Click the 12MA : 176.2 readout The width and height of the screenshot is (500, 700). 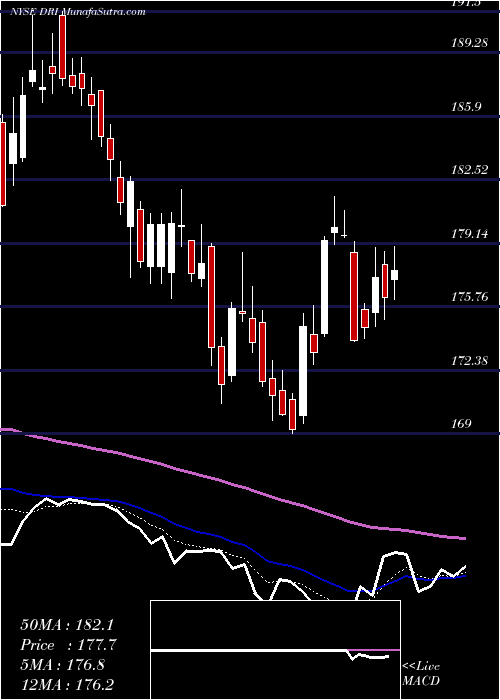(x=69, y=684)
